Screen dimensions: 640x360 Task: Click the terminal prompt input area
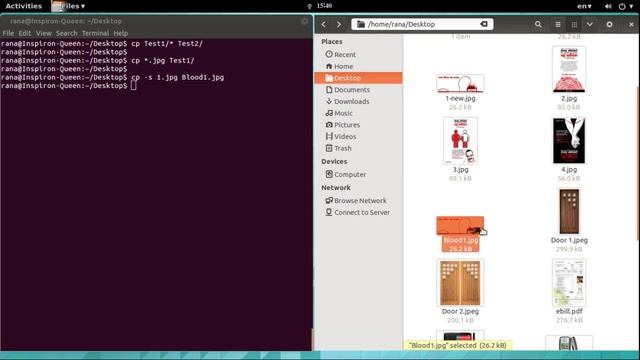click(133, 86)
